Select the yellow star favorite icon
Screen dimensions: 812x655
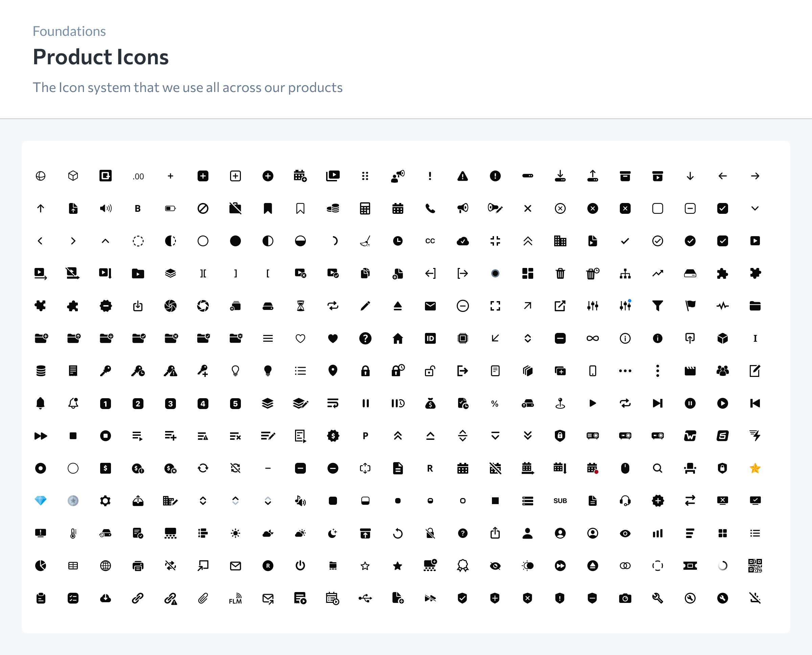pos(755,468)
